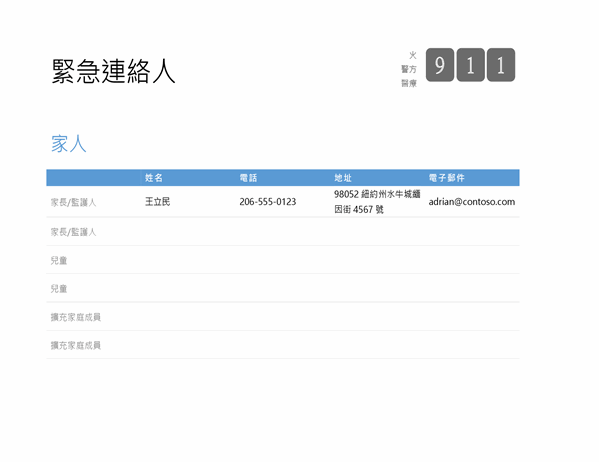Viewport: 600px width, 462px height.
Task: Click the gray "9" digit tile
Action: tap(440, 66)
